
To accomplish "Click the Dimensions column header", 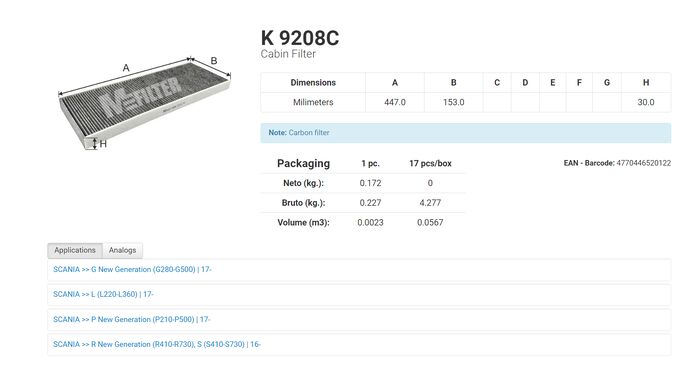I will 313,83.
